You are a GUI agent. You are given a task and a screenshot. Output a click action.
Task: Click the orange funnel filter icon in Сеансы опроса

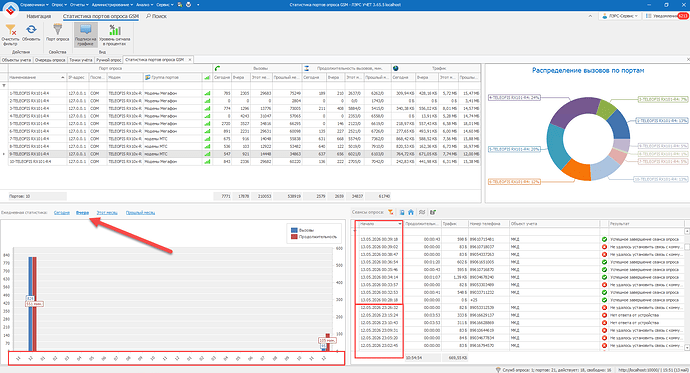point(390,212)
